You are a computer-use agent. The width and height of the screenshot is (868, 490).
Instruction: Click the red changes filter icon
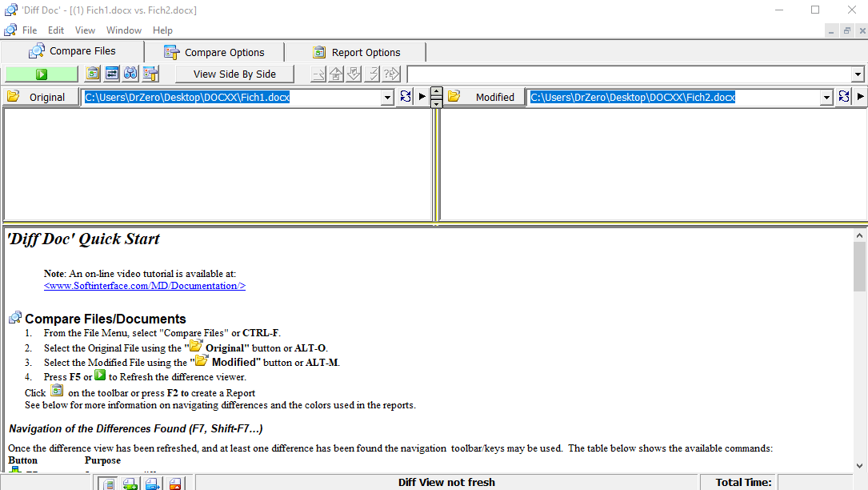coord(175,484)
